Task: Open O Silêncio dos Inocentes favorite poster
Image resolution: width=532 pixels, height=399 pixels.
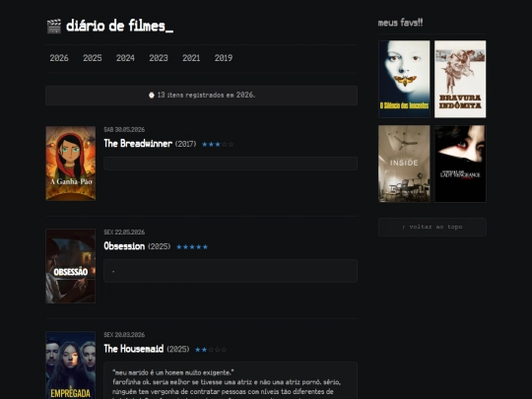Action: [404, 79]
